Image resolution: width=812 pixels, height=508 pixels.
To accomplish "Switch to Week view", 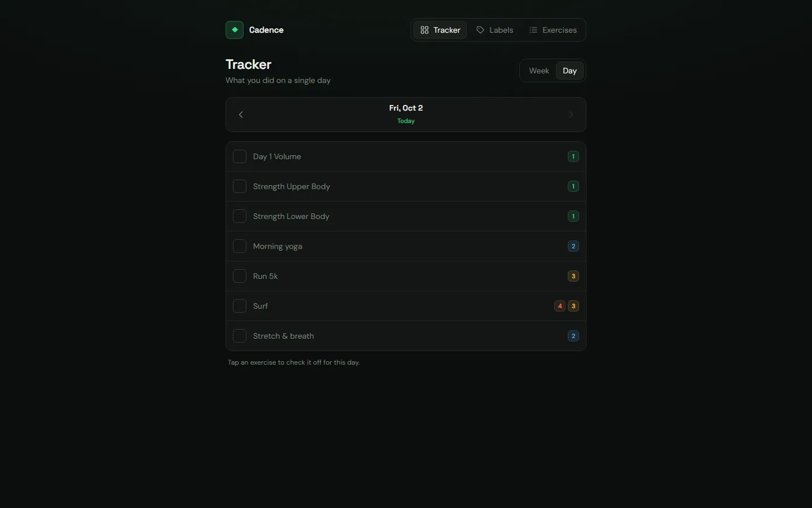I will click(x=539, y=71).
